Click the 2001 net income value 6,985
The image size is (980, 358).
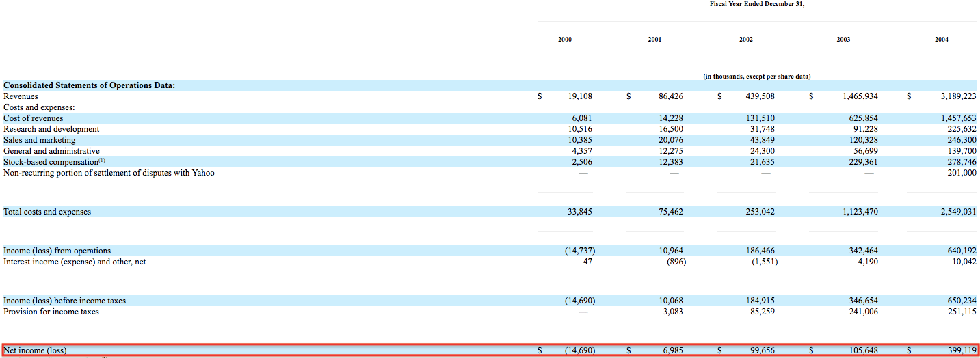tap(672, 350)
